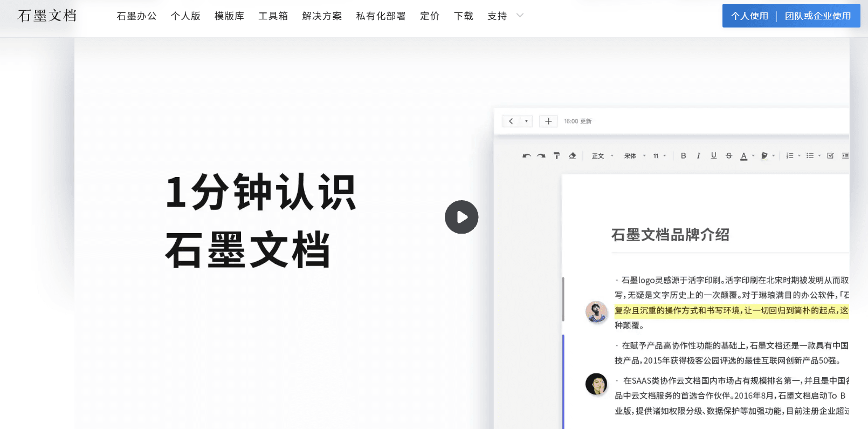Expand the highlight color options arrow
Viewport: 868px width, 429px height.
774,156
